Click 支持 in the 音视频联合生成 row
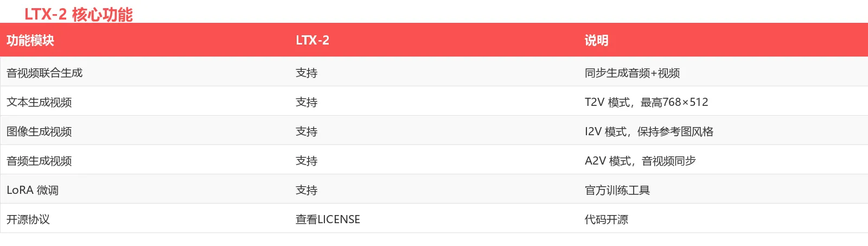The width and height of the screenshot is (868, 246). click(307, 73)
